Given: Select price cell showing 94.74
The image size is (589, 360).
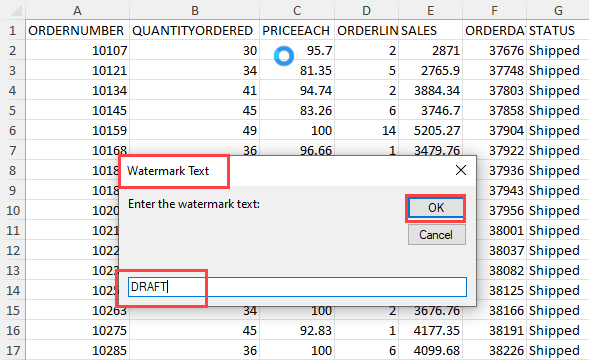Looking at the screenshot, I should pyautogui.click(x=297, y=91).
